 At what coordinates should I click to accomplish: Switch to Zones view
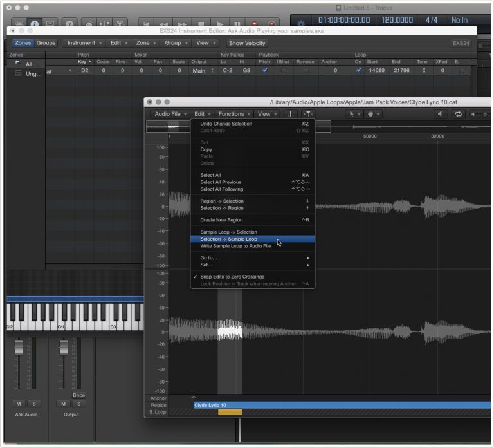pos(23,43)
